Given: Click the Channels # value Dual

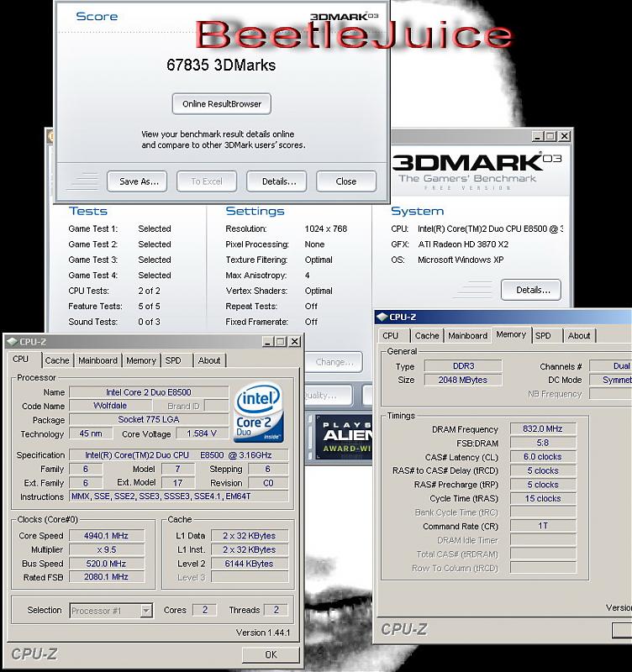Looking at the screenshot, I should [611, 366].
